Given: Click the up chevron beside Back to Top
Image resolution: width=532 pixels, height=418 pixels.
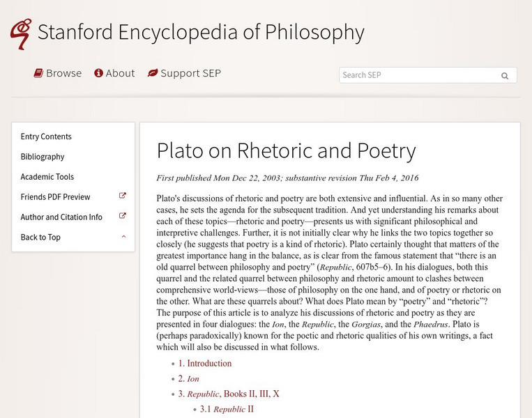Looking at the screenshot, I should pos(123,237).
